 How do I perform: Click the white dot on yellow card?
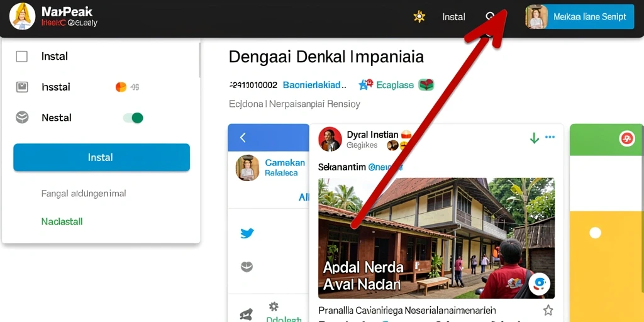coord(595,233)
